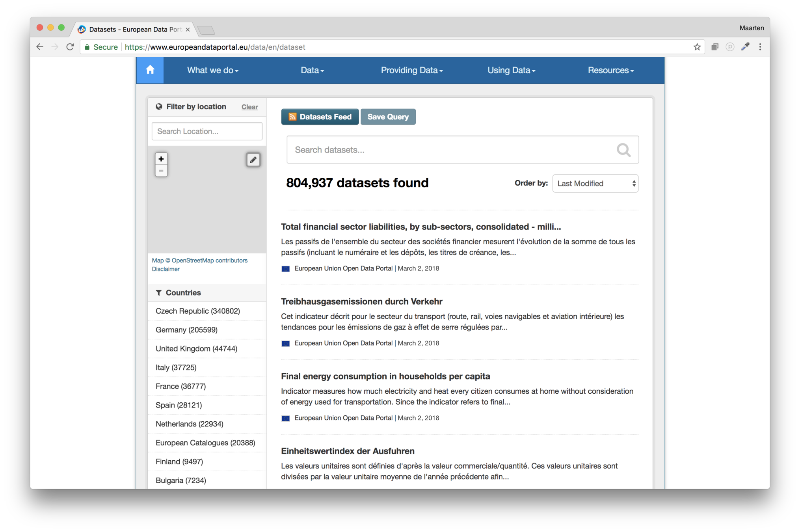Image resolution: width=800 pixels, height=532 pixels.
Task: Open the Using Data menu
Action: (x=511, y=71)
